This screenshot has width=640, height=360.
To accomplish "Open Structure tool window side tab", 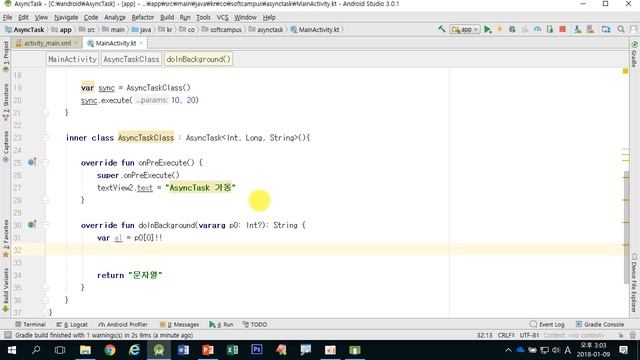I will 5,102.
